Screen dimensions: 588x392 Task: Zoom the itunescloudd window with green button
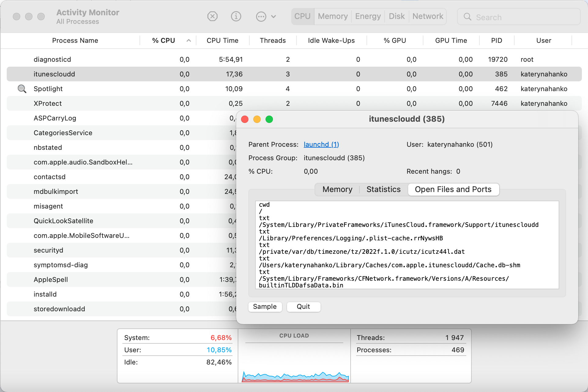tap(269, 119)
